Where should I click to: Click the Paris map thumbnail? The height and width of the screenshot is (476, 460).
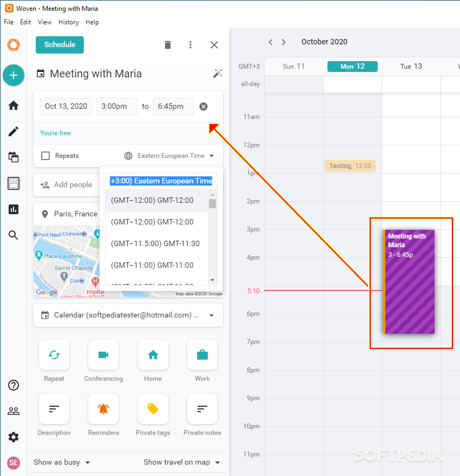66,261
